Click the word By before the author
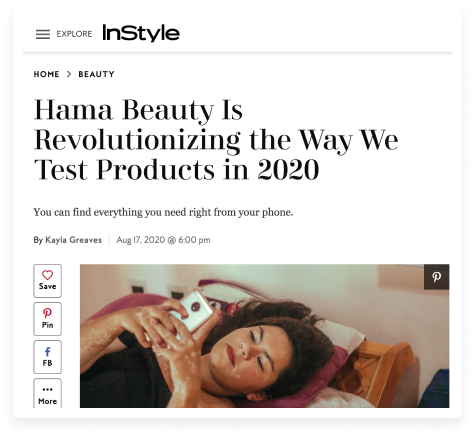The image size is (475, 438). click(x=38, y=240)
